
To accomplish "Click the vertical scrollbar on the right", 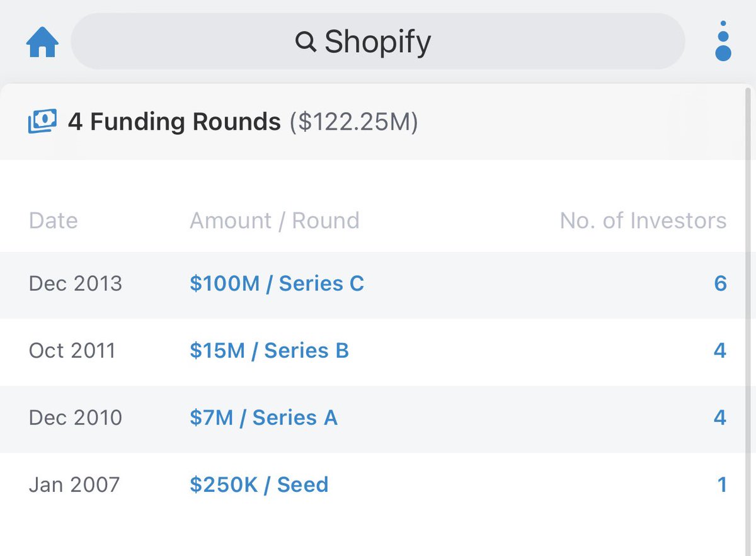I will point(748,252).
